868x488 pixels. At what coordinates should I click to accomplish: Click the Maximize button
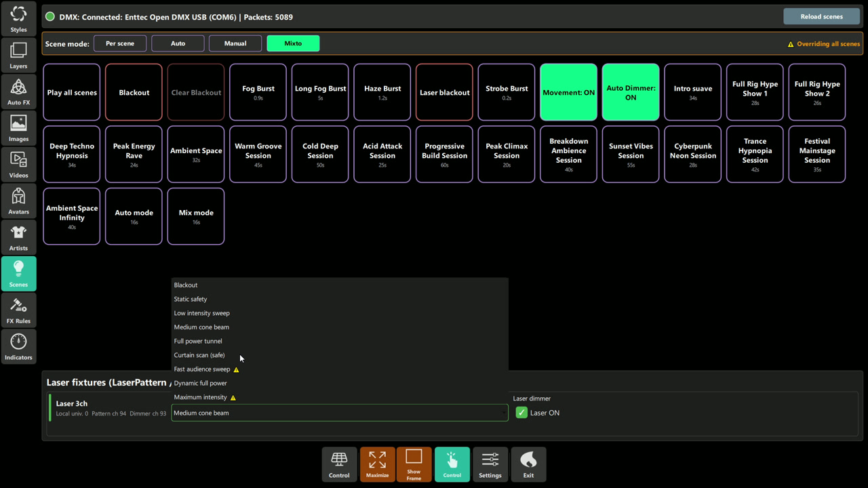(x=377, y=464)
